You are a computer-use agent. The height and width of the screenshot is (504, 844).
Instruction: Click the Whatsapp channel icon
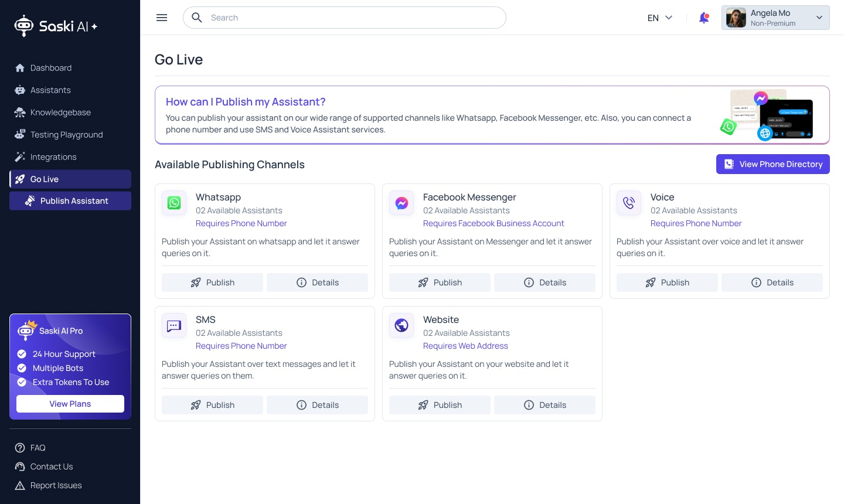174,203
